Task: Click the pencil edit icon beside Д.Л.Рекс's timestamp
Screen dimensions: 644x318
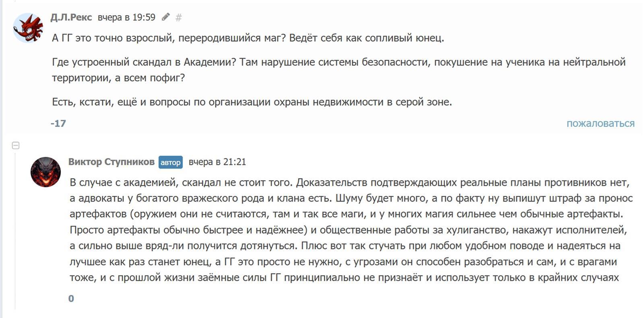Action: click(165, 17)
